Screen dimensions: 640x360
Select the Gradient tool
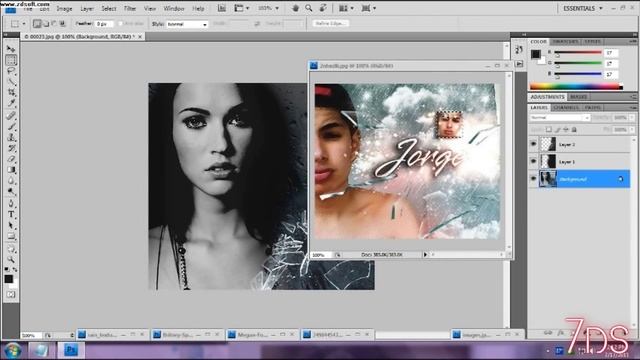click(x=11, y=170)
